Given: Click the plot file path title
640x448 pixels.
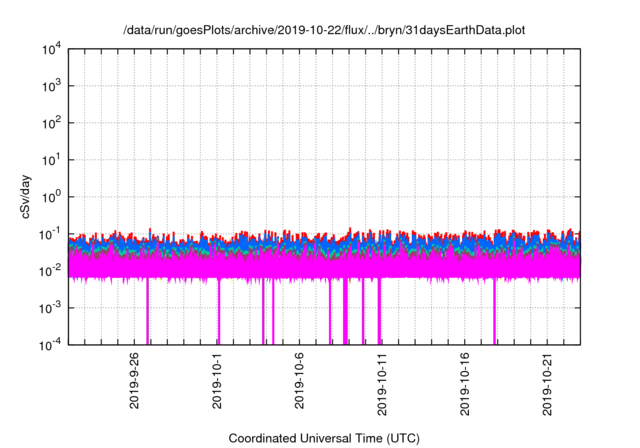Looking at the screenshot, I should [324, 30].
